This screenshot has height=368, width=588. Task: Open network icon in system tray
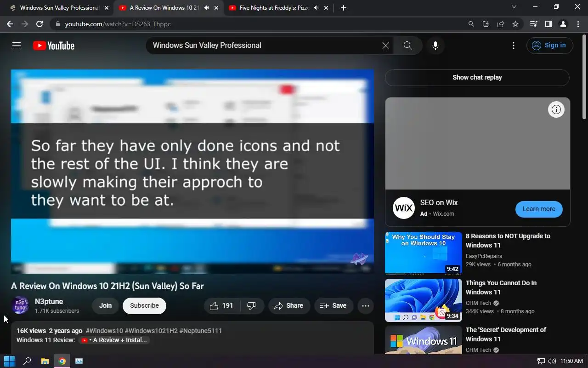pyautogui.click(x=541, y=361)
